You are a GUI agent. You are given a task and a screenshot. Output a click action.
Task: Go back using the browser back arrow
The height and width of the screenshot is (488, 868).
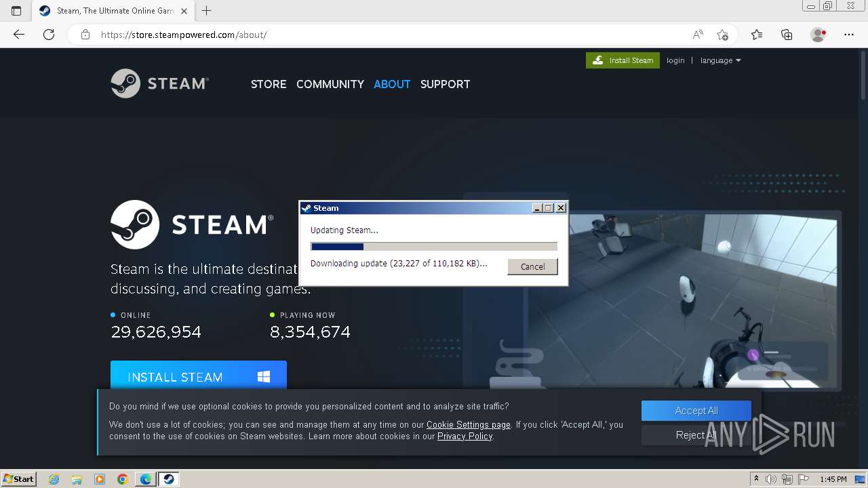[x=19, y=35]
